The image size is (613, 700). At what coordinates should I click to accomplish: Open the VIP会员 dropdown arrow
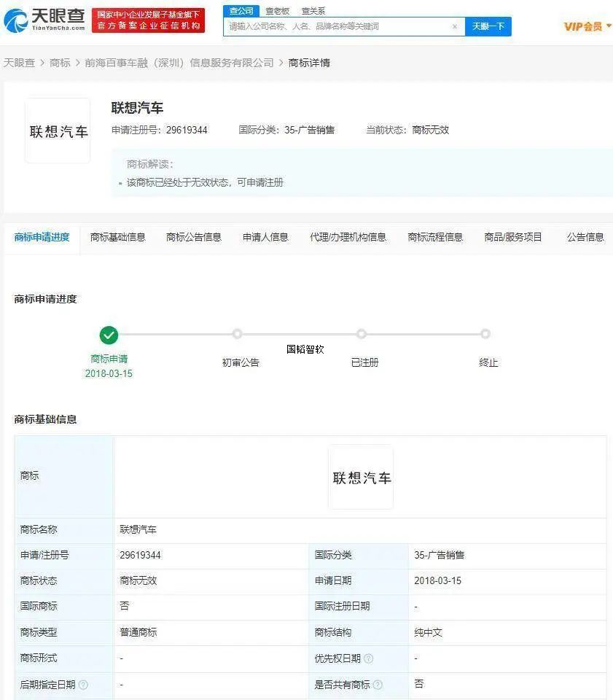pyautogui.click(x=609, y=26)
